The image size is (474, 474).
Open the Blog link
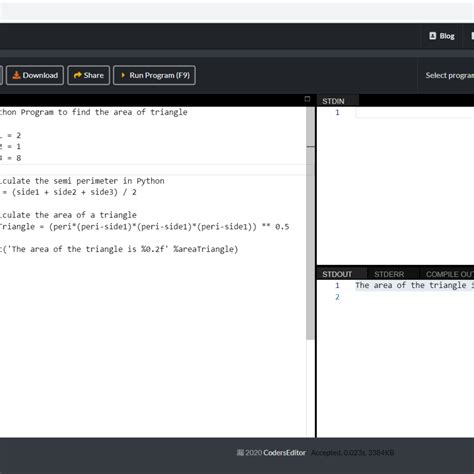[x=442, y=36]
